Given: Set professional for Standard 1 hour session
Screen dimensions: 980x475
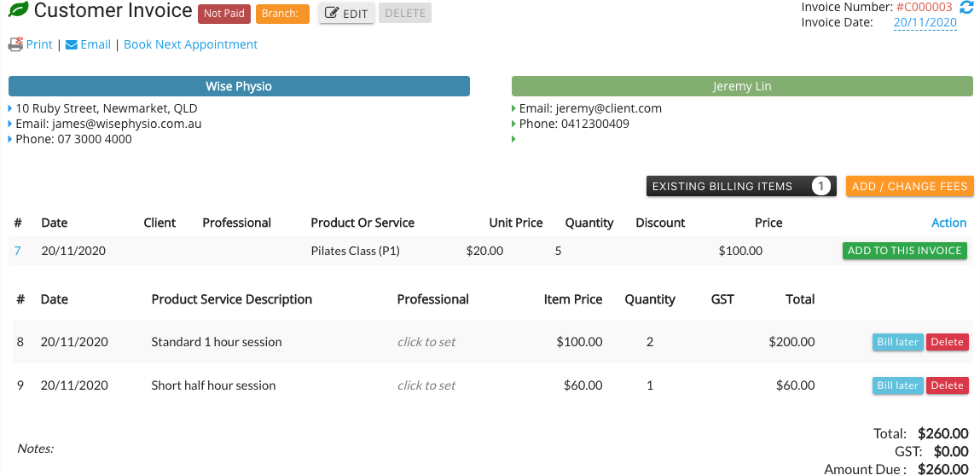Looking at the screenshot, I should (x=426, y=342).
